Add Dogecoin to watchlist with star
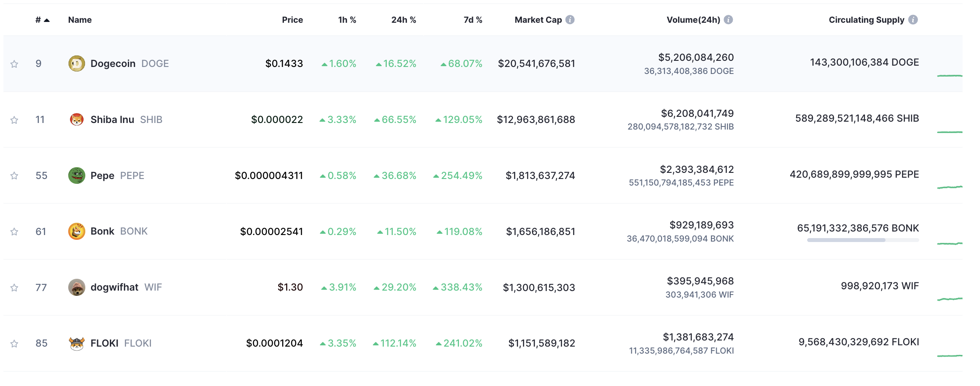The height and width of the screenshot is (386, 980). point(14,64)
